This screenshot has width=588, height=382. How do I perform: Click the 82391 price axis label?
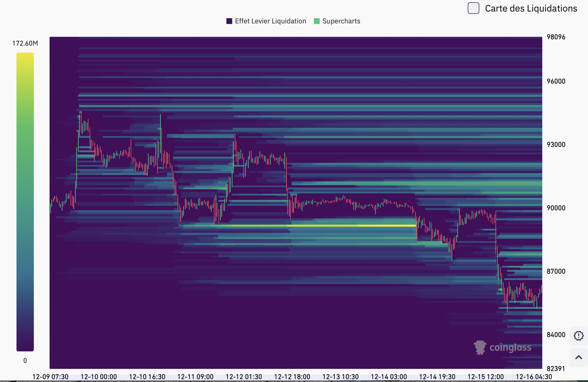556,369
